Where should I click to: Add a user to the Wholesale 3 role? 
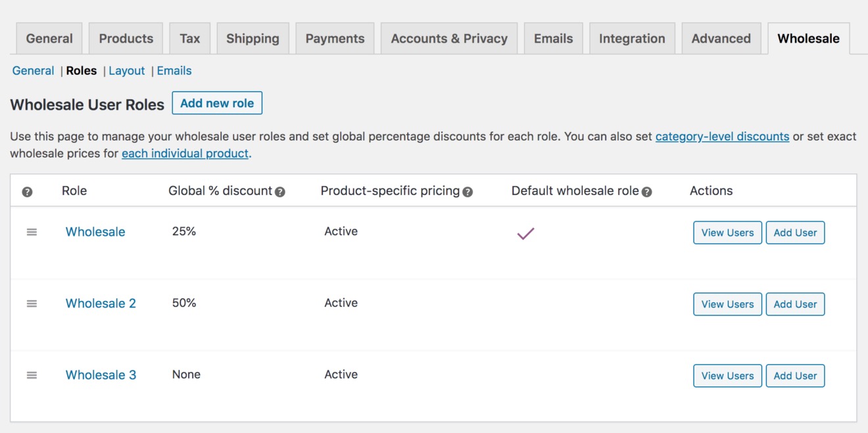pos(795,376)
